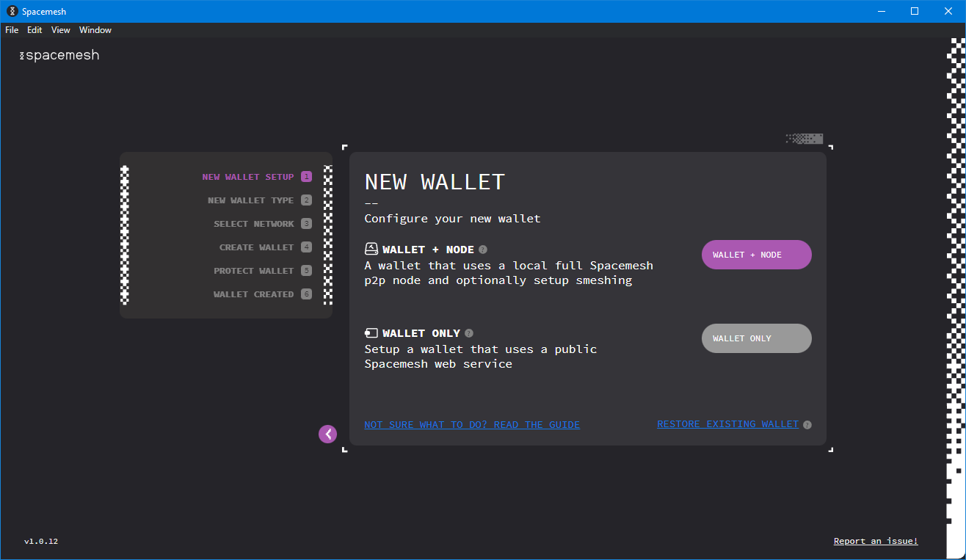Click the WALLET ONLY section title

click(421, 333)
